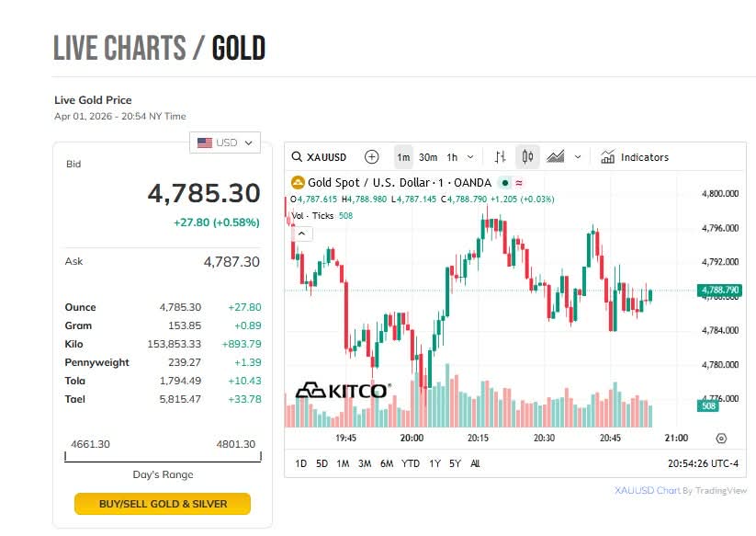Open the XAUUSD Chart TradingView link
This screenshot has width=756, height=536.
click(x=648, y=491)
